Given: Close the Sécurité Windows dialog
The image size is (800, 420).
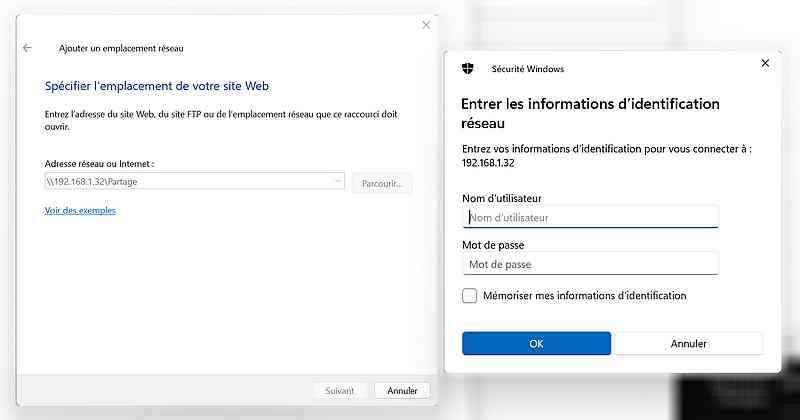Looking at the screenshot, I should (x=765, y=63).
